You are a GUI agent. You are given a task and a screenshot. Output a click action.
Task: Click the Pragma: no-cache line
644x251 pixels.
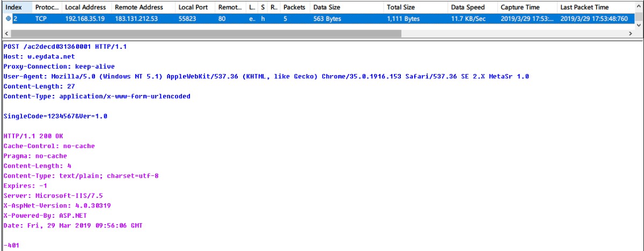click(35, 156)
